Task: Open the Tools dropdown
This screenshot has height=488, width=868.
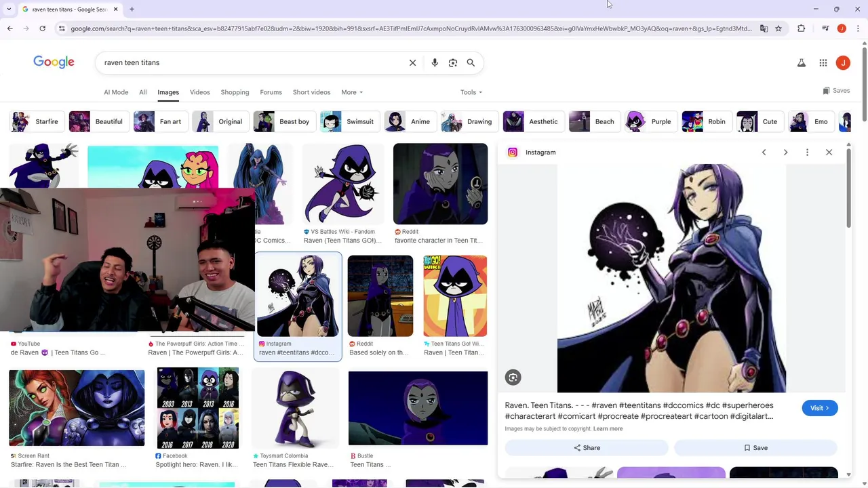Action: pyautogui.click(x=471, y=92)
